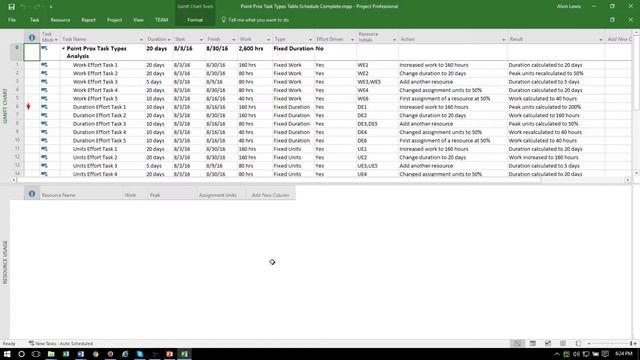Screen dimensions: 640x360
Task: Open the Work column filter dropdown
Action: (268, 40)
